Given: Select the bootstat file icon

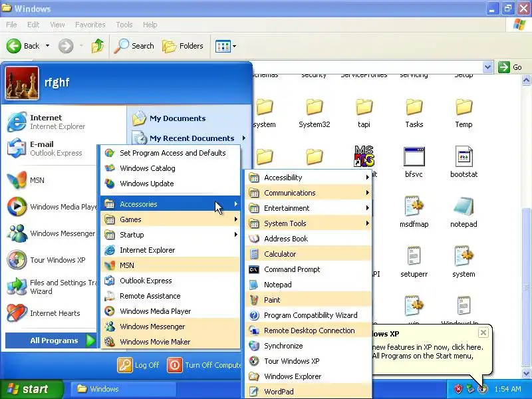Looking at the screenshot, I should point(464,156).
